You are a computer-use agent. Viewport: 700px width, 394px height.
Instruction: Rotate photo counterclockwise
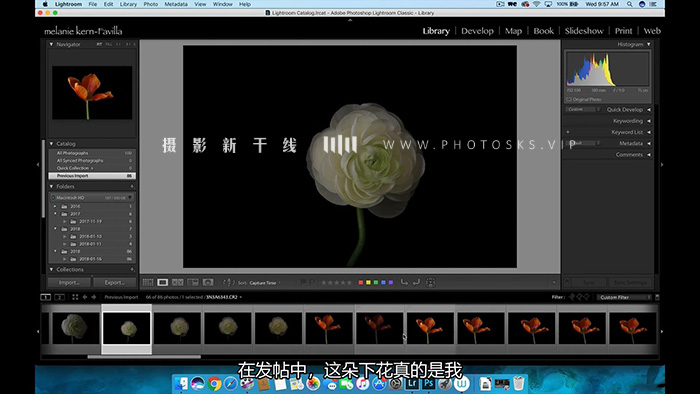[x=404, y=282]
